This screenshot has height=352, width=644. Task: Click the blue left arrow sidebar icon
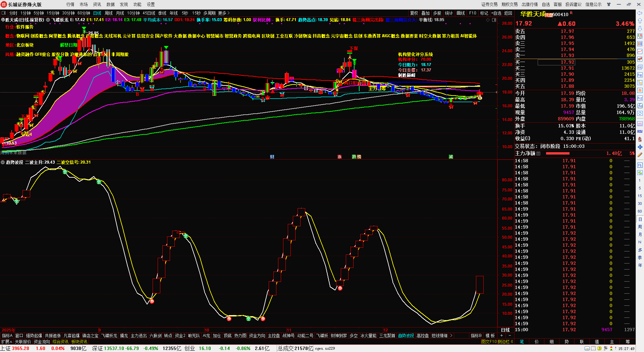640,13
